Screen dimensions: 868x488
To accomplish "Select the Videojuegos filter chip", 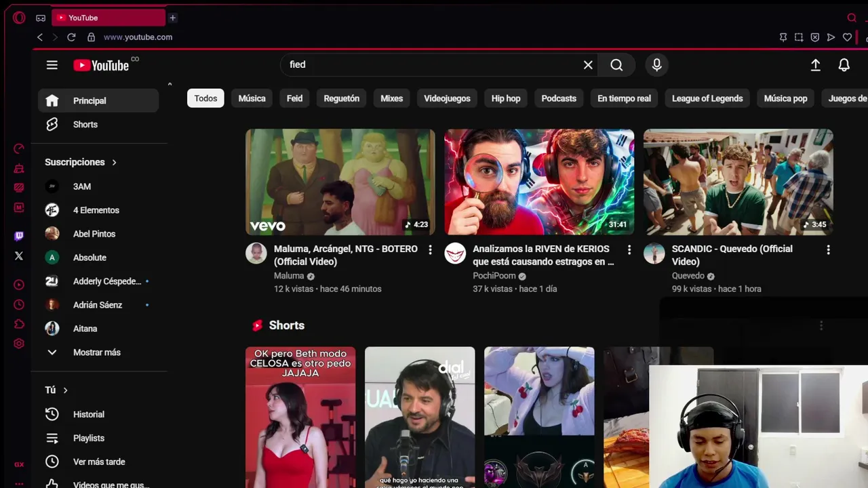I will point(447,98).
